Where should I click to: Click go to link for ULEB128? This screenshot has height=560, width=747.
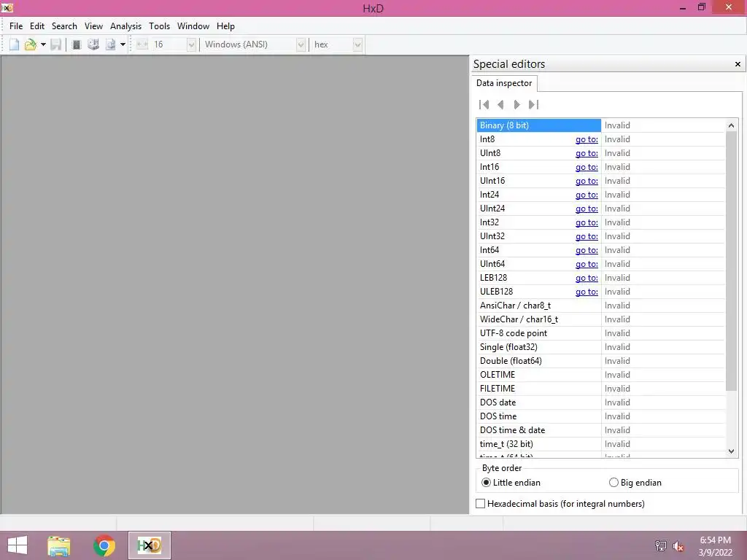(x=587, y=291)
